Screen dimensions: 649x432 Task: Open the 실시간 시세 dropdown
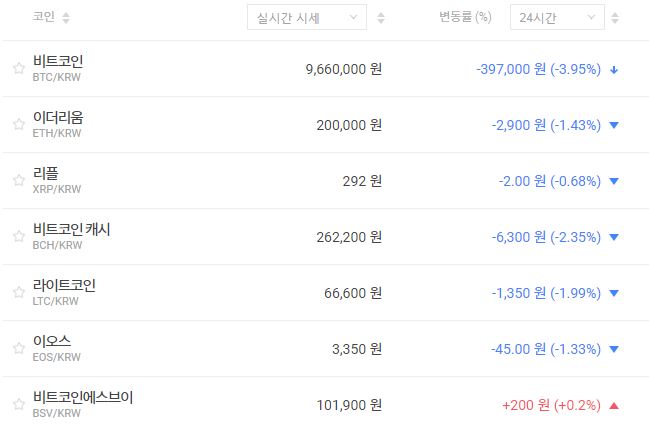tap(306, 18)
